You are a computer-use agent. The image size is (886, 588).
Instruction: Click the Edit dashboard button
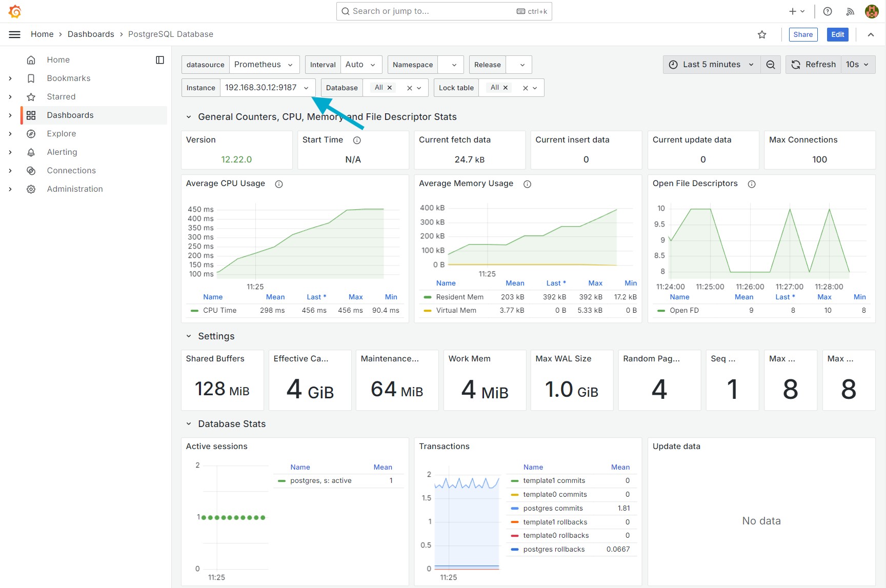(837, 34)
